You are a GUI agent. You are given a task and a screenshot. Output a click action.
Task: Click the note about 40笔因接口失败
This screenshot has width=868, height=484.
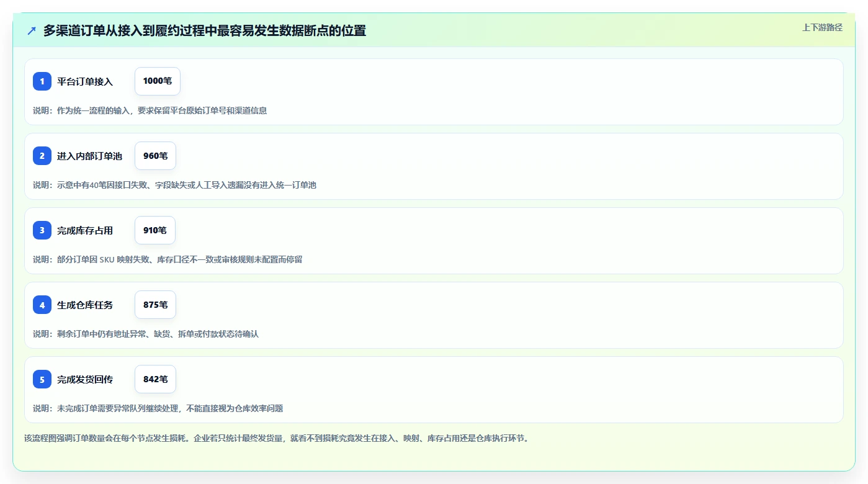pyautogui.click(x=174, y=185)
